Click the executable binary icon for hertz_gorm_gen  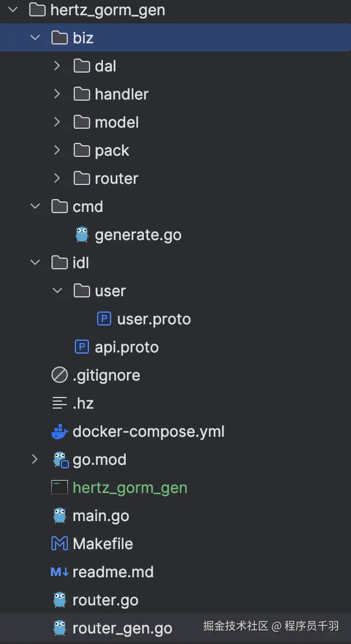60,488
